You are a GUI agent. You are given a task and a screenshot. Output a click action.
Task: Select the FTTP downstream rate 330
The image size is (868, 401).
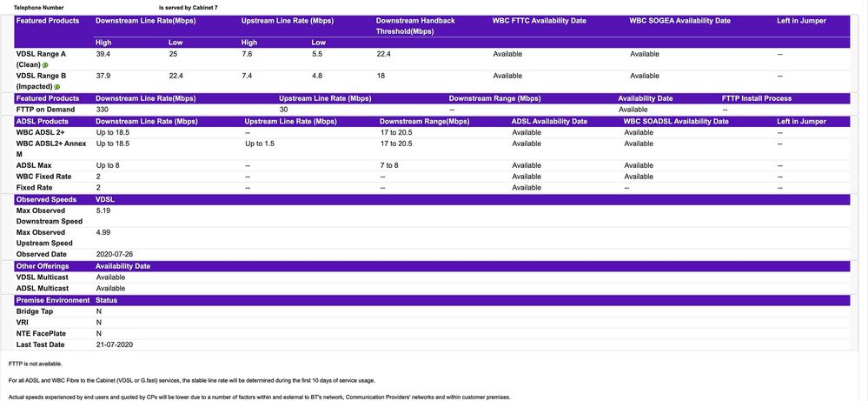point(103,110)
